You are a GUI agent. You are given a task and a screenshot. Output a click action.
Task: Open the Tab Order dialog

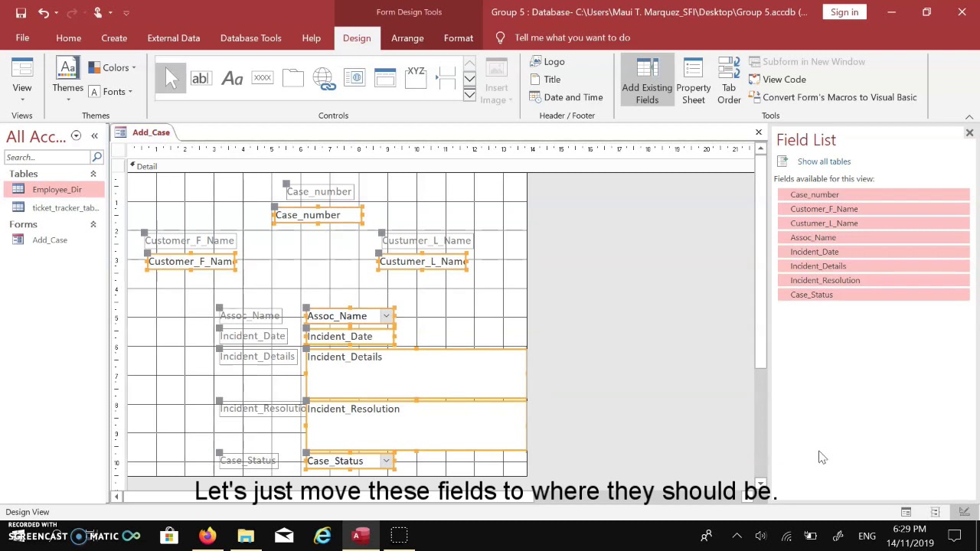tap(729, 81)
